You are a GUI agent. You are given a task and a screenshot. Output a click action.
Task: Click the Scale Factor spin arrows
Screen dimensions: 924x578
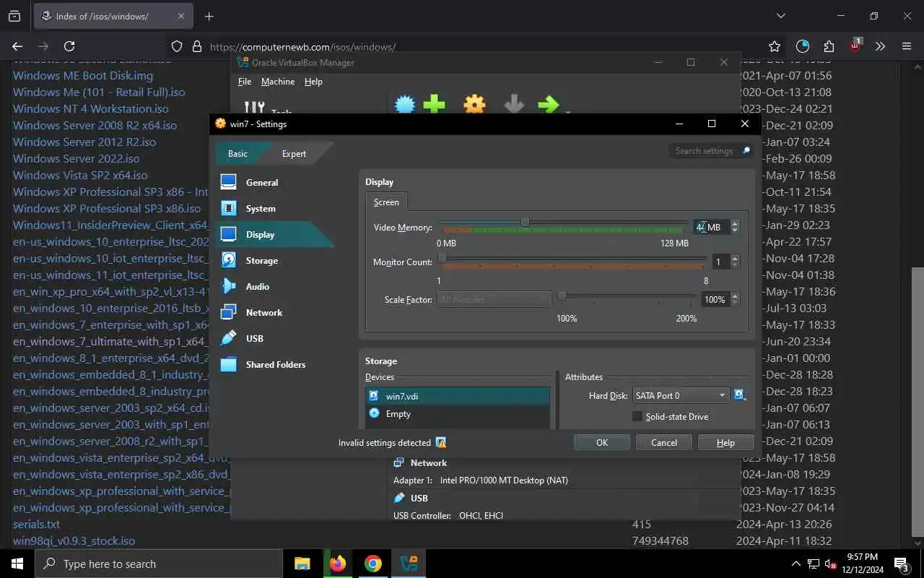(x=735, y=299)
